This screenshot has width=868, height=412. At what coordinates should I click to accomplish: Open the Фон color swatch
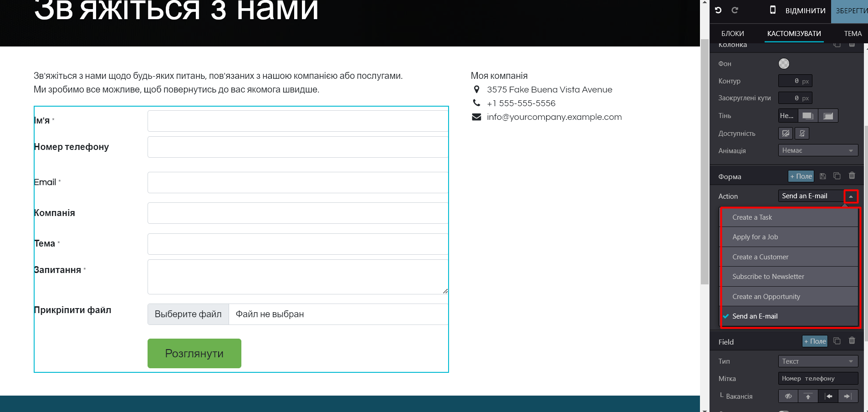click(784, 64)
